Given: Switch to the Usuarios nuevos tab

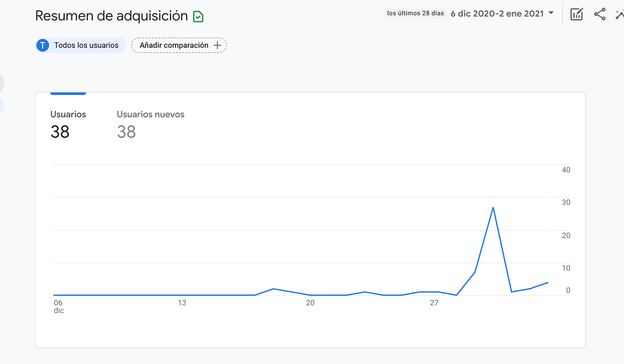Looking at the screenshot, I should 150,114.
